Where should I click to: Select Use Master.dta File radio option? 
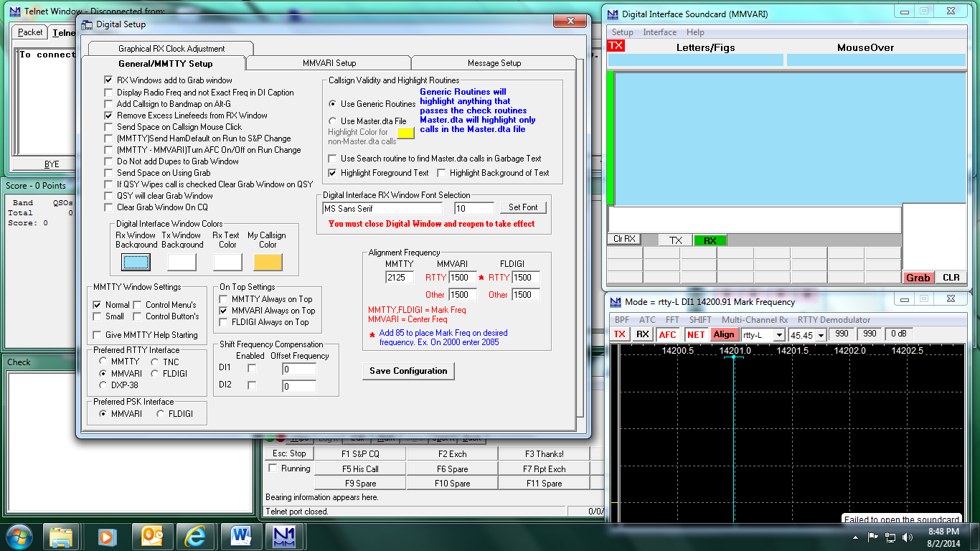(x=333, y=121)
